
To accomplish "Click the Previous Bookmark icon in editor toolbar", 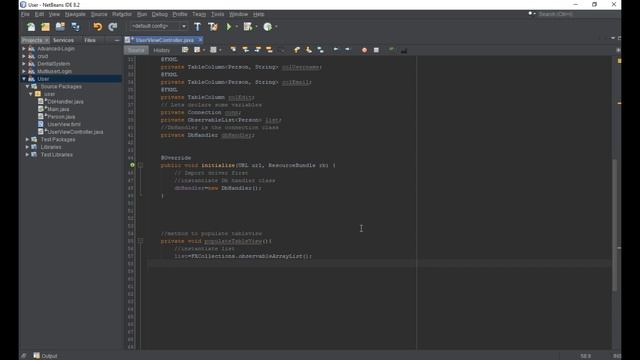I will click(x=297, y=50).
